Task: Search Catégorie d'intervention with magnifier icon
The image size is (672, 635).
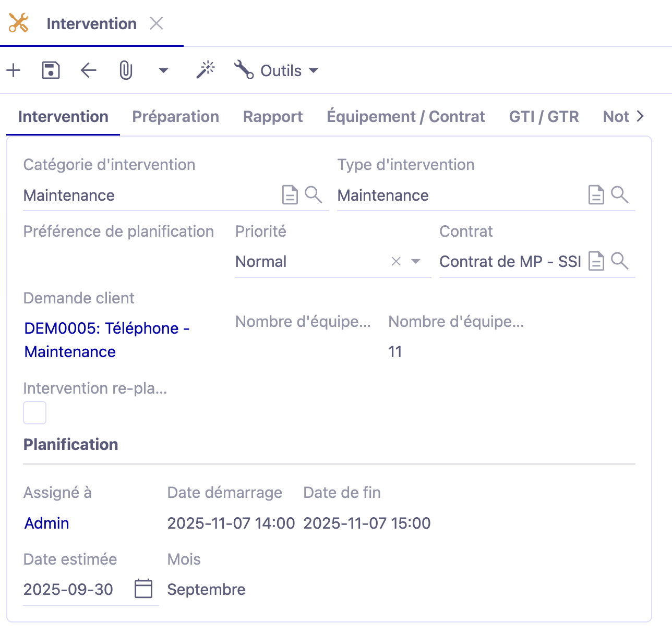Action: (313, 195)
